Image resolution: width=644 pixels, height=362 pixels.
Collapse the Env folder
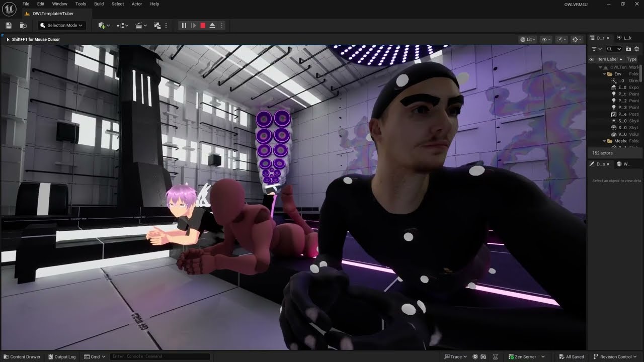pyautogui.click(x=605, y=74)
